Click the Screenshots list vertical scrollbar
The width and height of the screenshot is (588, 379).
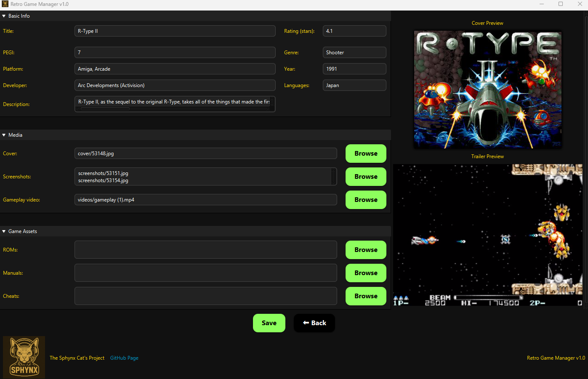[334, 177]
